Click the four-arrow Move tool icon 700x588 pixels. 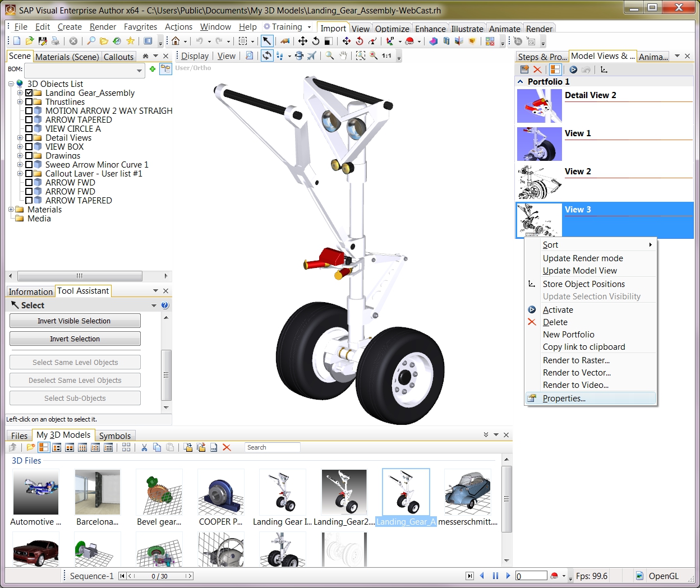point(303,41)
